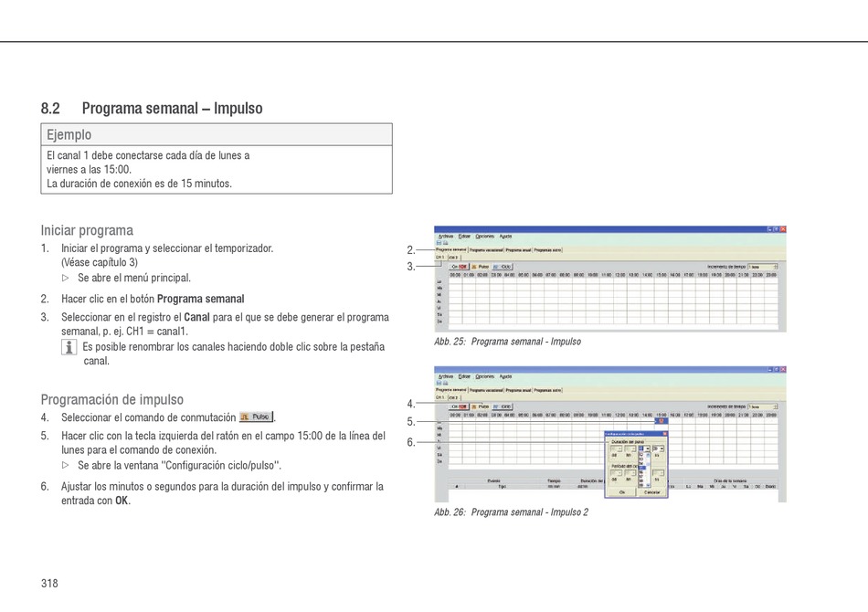Click the save disk icon in Abb. 25 window

tap(439, 243)
